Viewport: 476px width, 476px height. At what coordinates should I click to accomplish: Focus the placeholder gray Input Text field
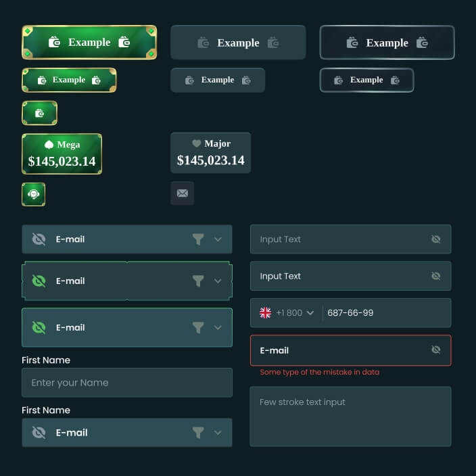pyautogui.click(x=350, y=239)
